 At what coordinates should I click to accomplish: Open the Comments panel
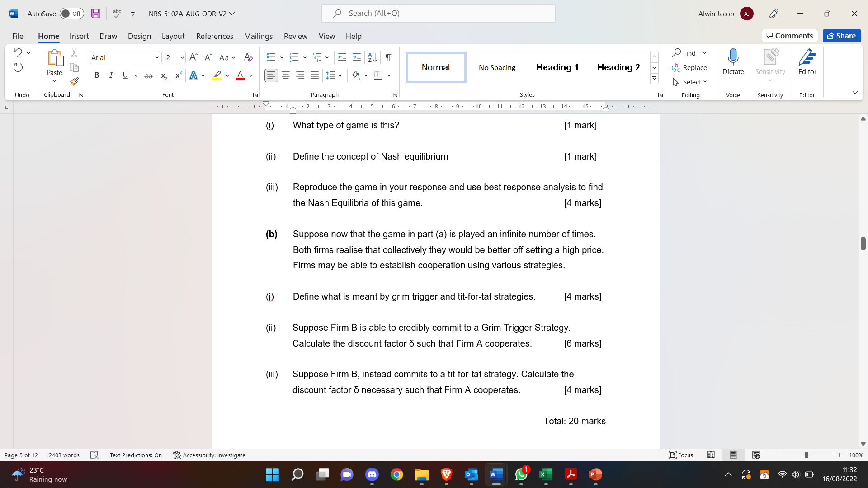coord(789,35)
